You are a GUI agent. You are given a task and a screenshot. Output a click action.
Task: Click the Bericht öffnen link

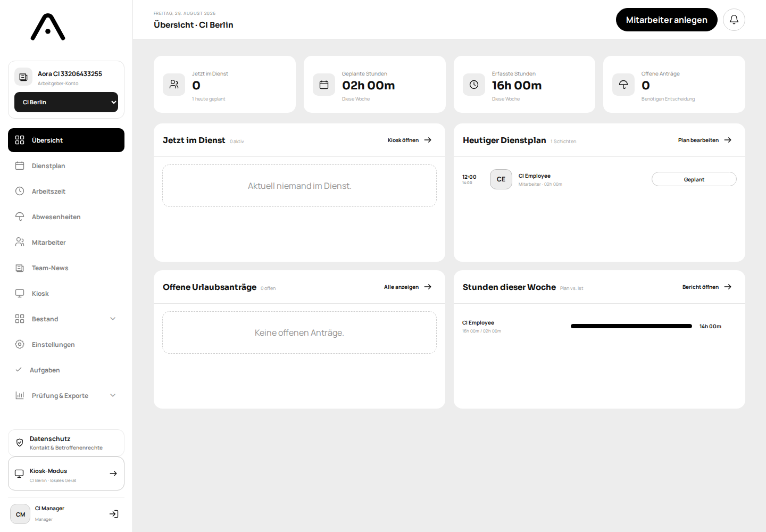pyautogui.click(x=707, y=287)
